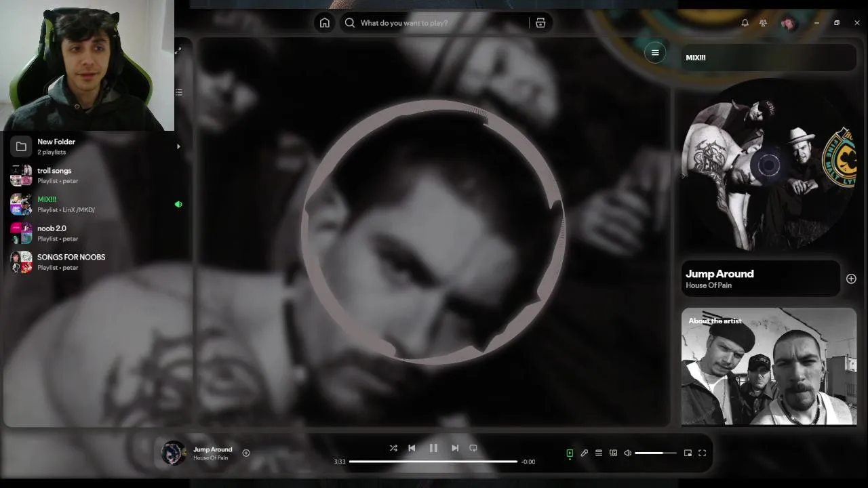Open Jump Around title in right panel
This screenshot has width=868, height=488.
[x=719, y=274]
